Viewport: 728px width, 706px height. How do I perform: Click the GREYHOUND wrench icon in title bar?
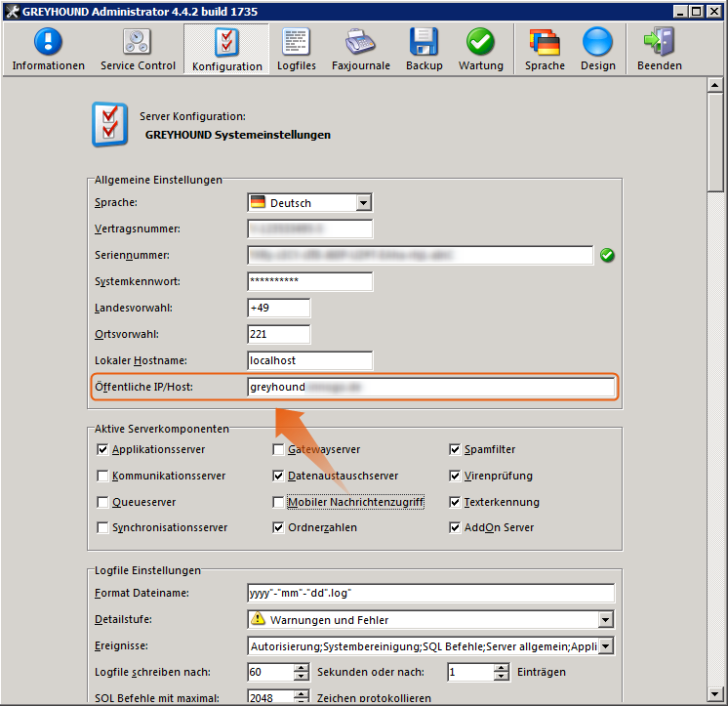click(12, 11)
